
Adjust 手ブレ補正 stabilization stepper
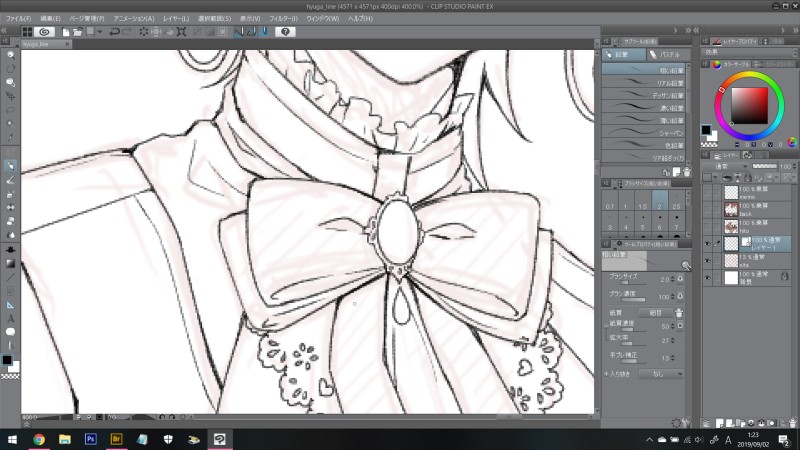[672, 358]
